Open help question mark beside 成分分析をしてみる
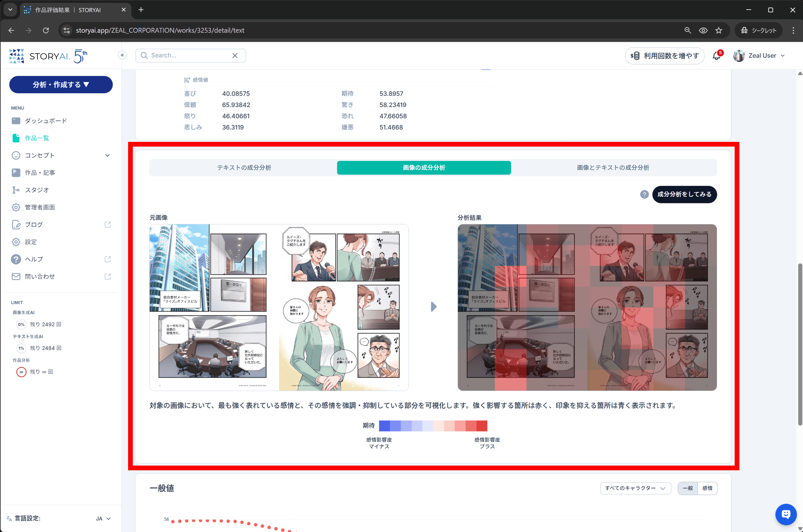The width and height of the screenshot is (803, 532). pyautogui.click(x=644, y=194)
